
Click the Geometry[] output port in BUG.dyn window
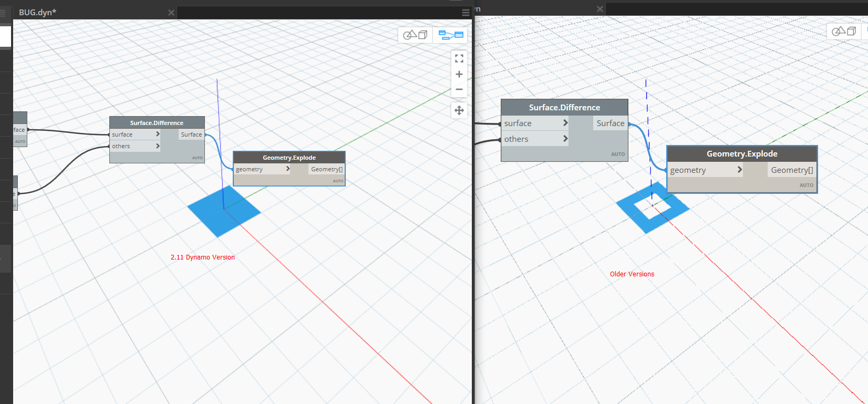(x=327, y=169)
